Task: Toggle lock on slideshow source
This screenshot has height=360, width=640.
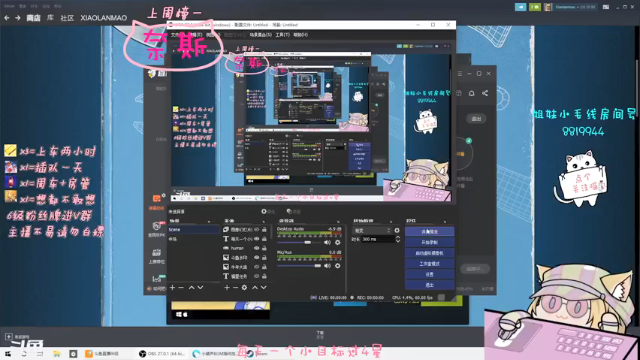Action: [264, 229]
